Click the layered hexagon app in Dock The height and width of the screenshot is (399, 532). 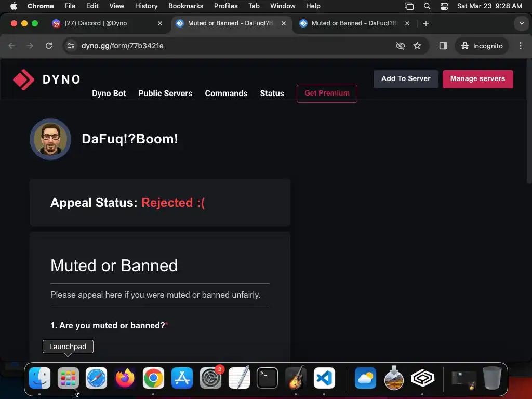pyautogui.click(x=422, y=378)
